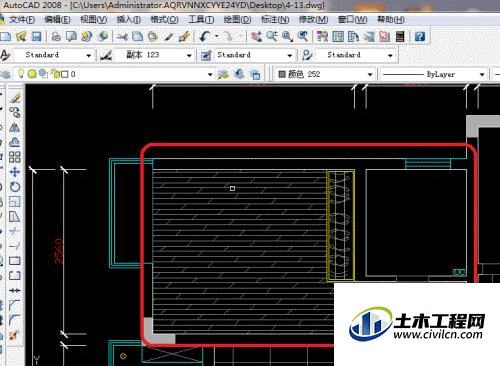This screenshot has width=500, height=366.
Task: Open the QuickCalc calculator icon
Action: [400, 36]
